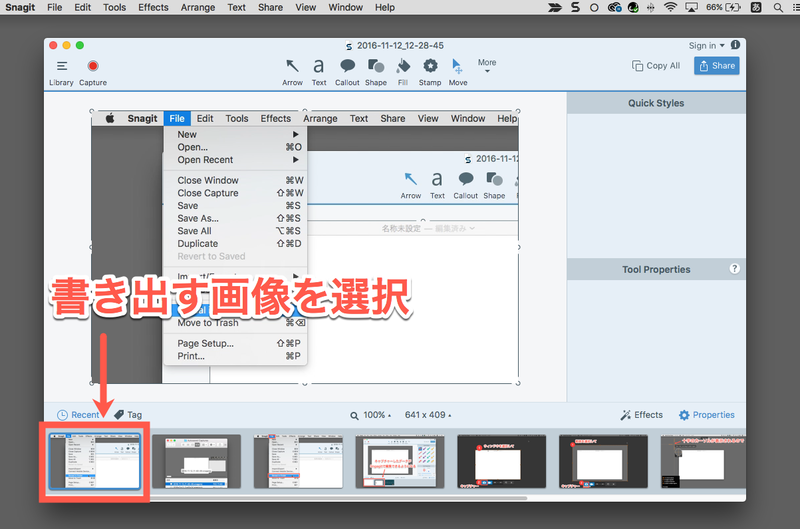Select the Text tool in the main toolbar
The image size is (800, 529).
coord(319,72)
